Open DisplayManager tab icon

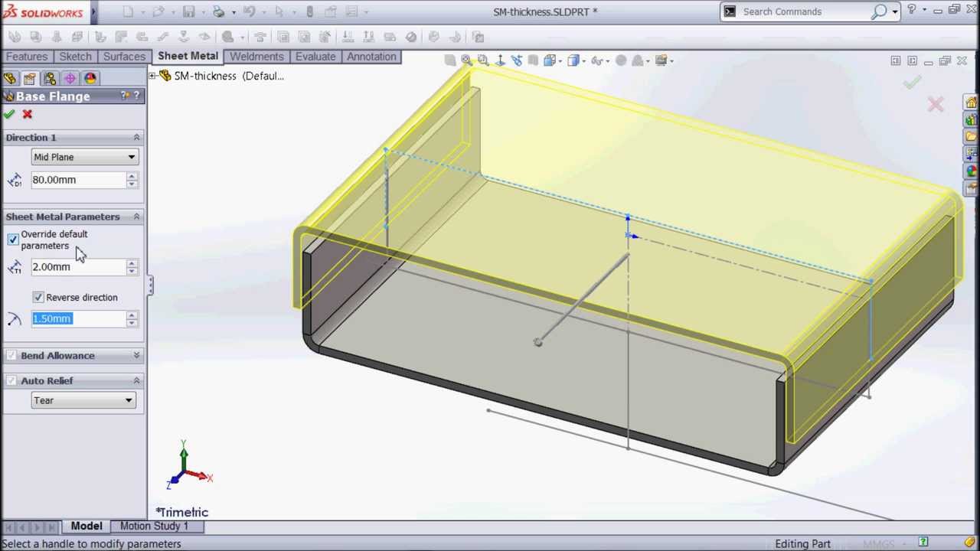(x=90, y=78)
